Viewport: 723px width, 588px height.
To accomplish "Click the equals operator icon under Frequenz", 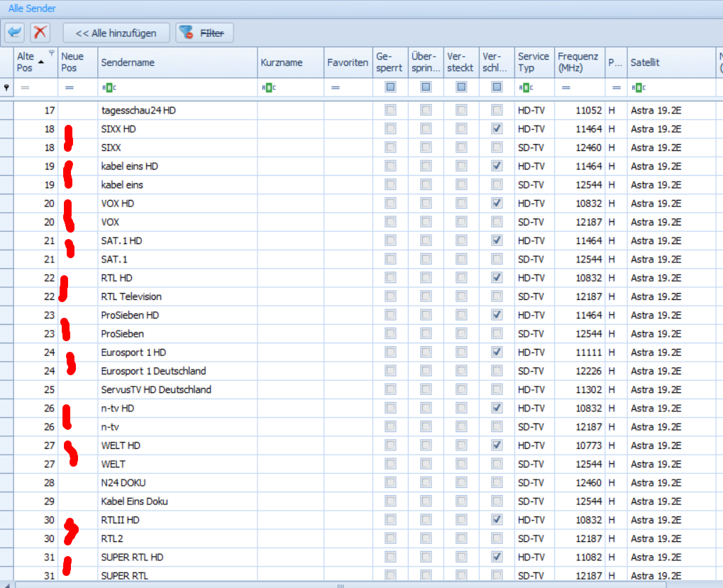I will [565, 87].
